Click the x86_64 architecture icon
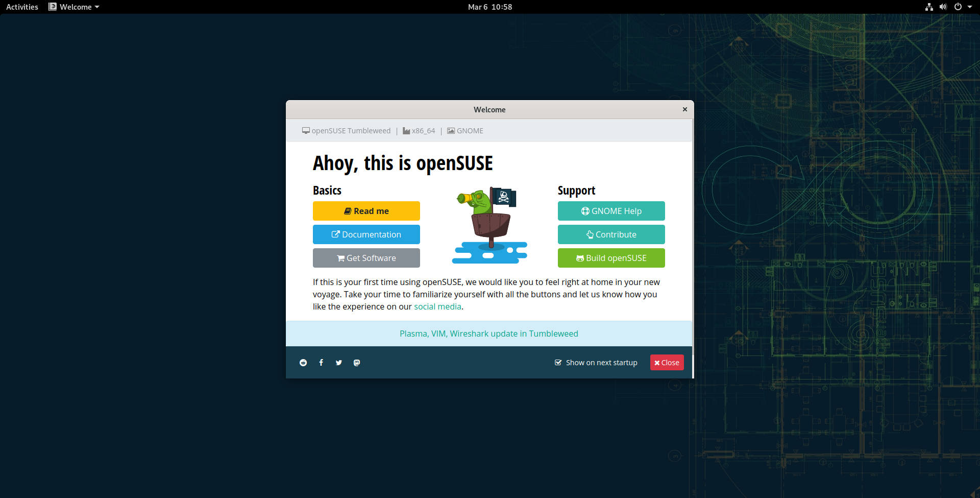Screen dimensions: 980x498 tap(406, 131)
